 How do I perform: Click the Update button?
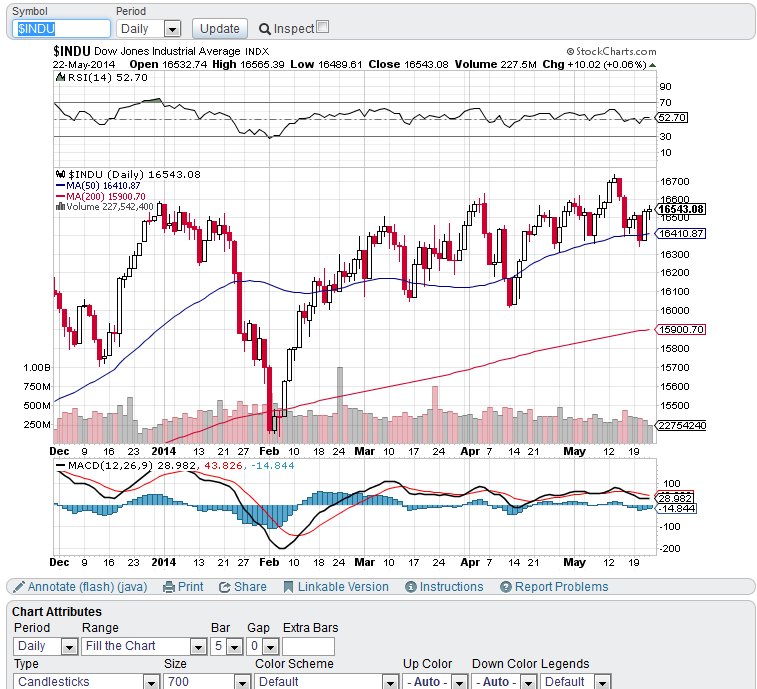point(220,28)
